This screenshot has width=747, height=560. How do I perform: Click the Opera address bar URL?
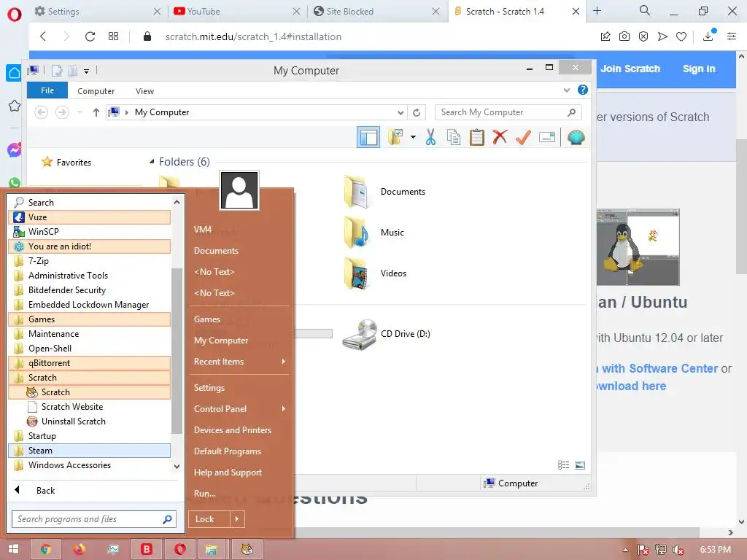click(253, 36)
